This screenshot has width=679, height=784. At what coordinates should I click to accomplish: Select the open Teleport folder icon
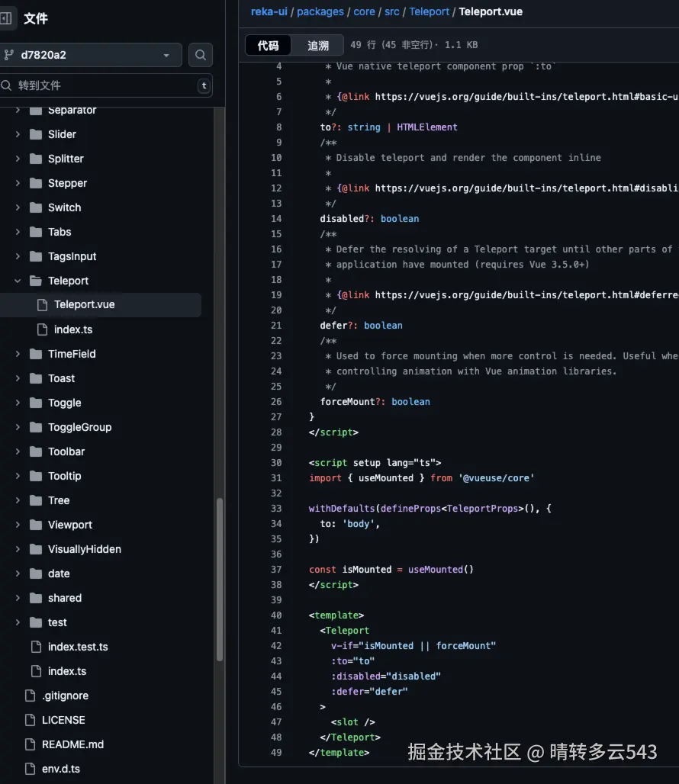(36, 281)
